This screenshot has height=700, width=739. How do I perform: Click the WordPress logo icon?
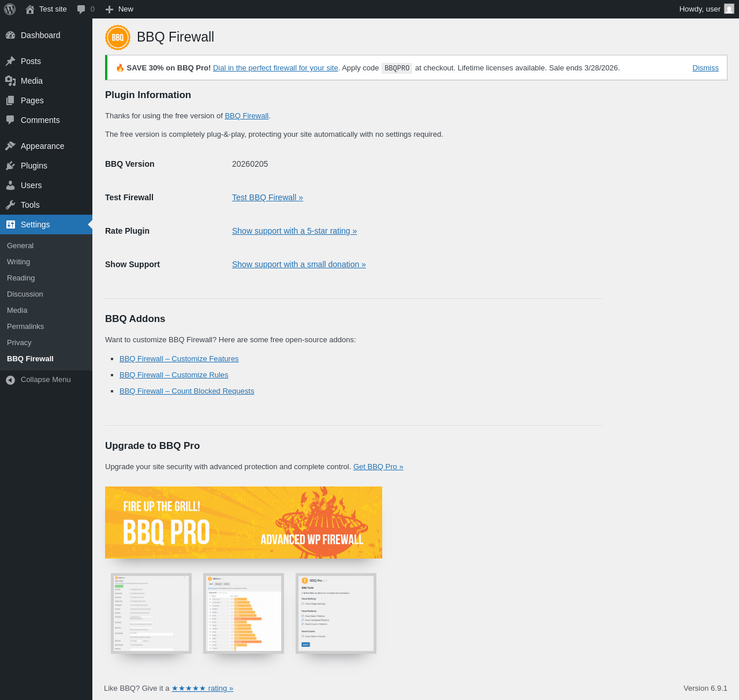click(10, 9)
